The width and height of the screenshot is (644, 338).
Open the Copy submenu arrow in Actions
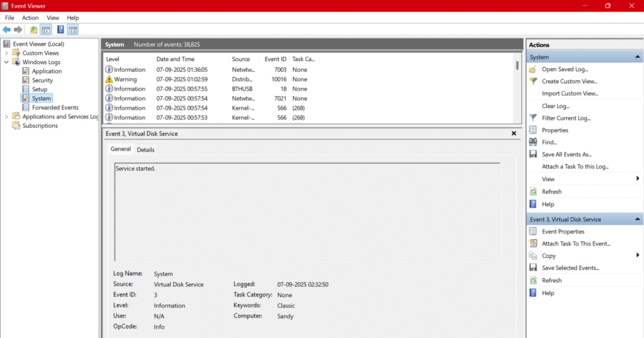pyautogui.click(x=638, y=256)
